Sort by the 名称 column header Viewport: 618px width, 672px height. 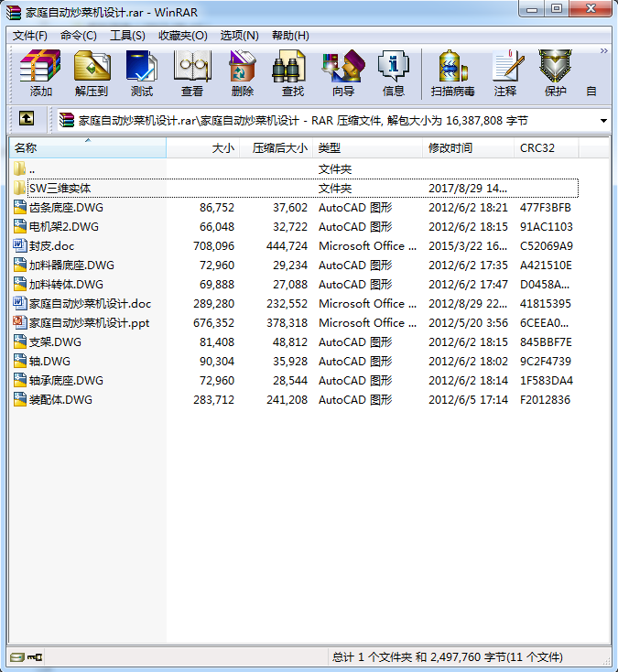(87, 147)
